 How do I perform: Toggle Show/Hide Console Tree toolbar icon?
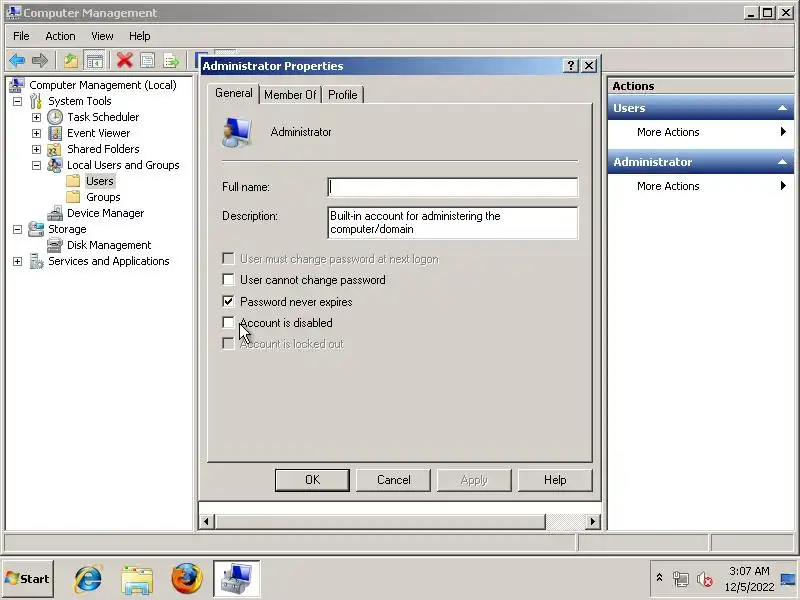pos(94,61)
